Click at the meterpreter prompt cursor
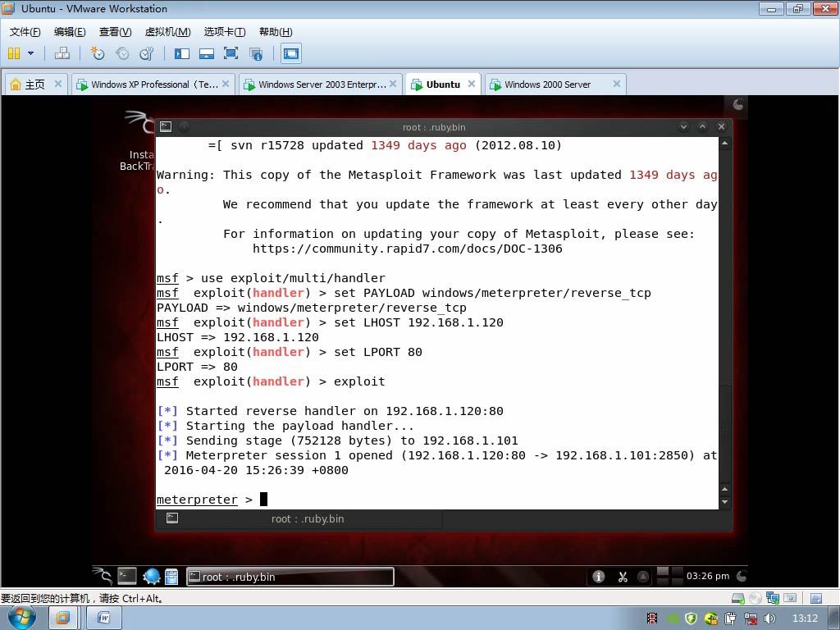 coord(263,500)
